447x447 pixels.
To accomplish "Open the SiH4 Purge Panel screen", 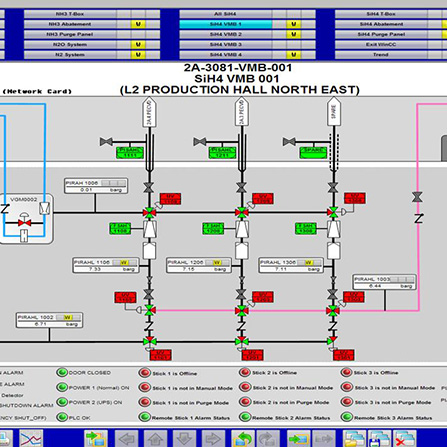I will 381,34.
